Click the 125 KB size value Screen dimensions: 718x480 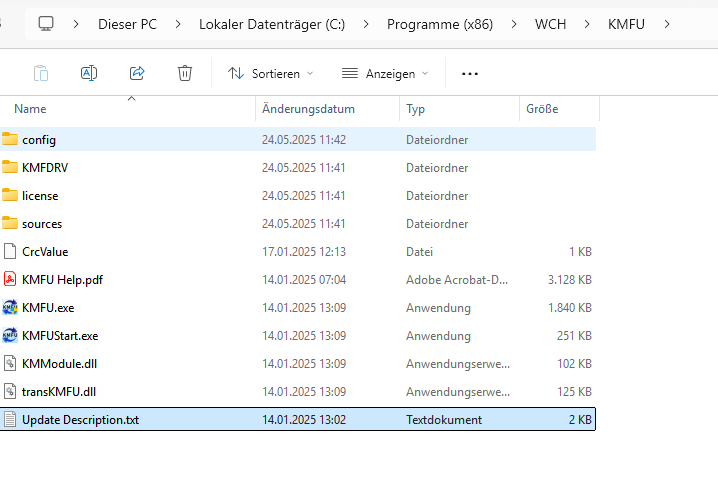574,392
